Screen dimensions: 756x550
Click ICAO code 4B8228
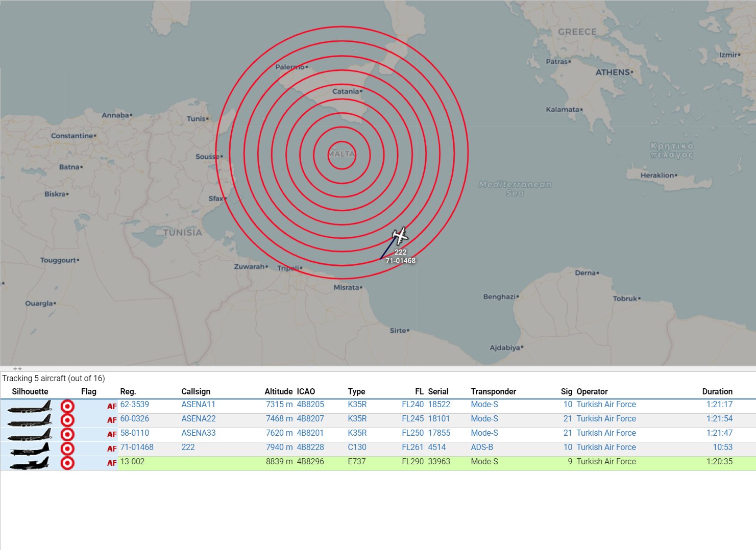(310, 447)
